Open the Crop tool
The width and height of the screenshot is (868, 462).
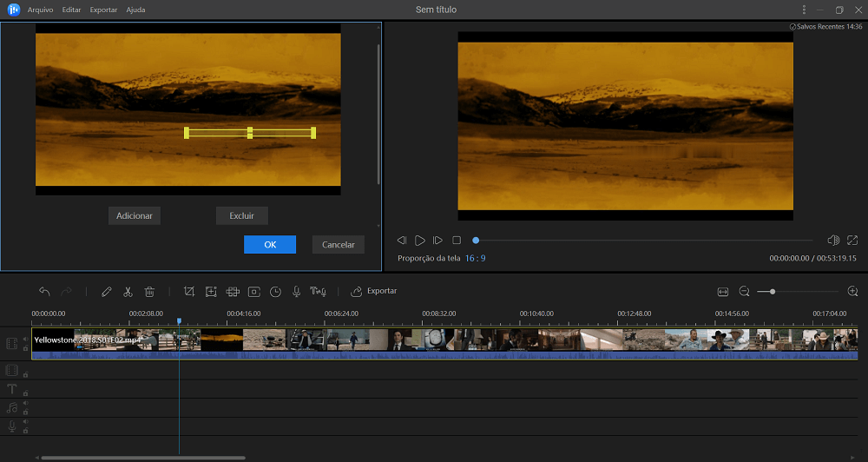point(189,292)
